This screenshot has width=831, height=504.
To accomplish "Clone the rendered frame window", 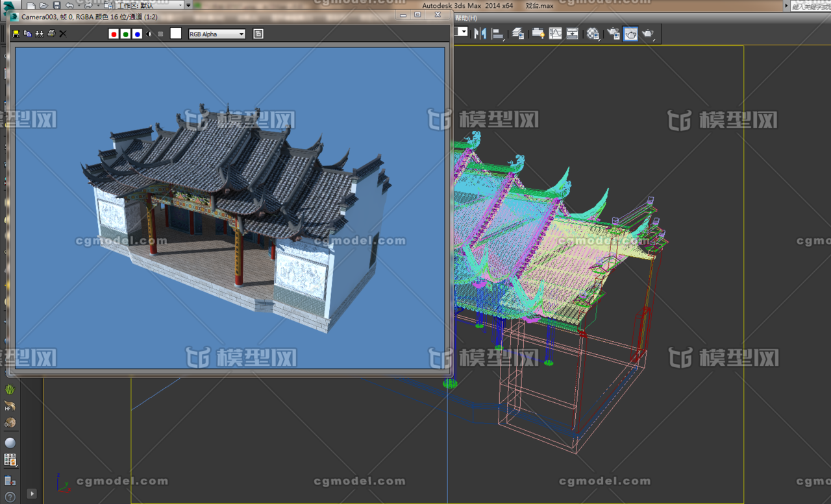I will click(39, 34).
